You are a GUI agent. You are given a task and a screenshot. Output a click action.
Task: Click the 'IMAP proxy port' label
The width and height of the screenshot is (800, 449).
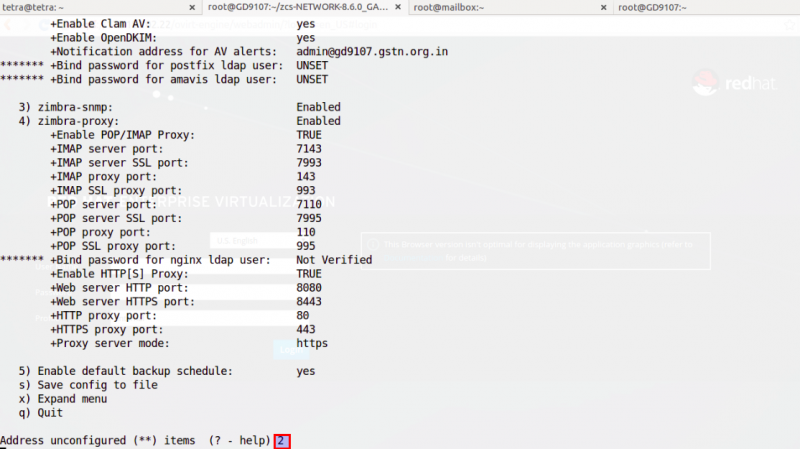point(104,177)
